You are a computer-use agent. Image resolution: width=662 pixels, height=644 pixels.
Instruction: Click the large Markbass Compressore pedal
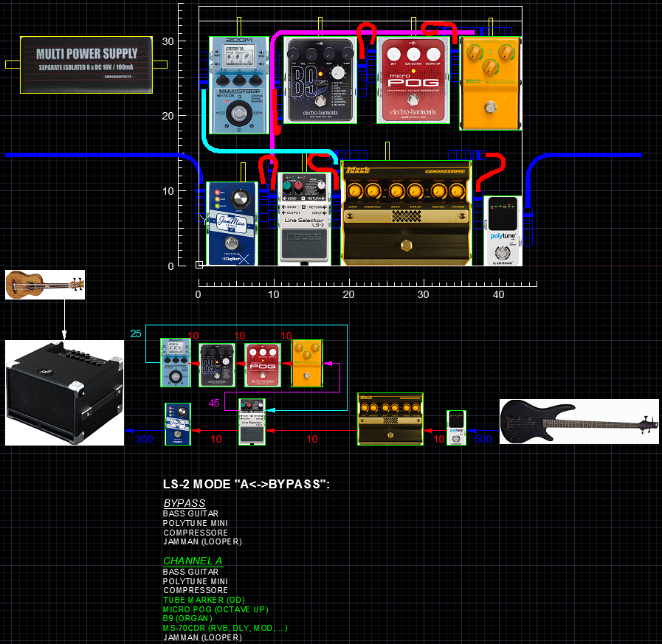pos(406,214)
